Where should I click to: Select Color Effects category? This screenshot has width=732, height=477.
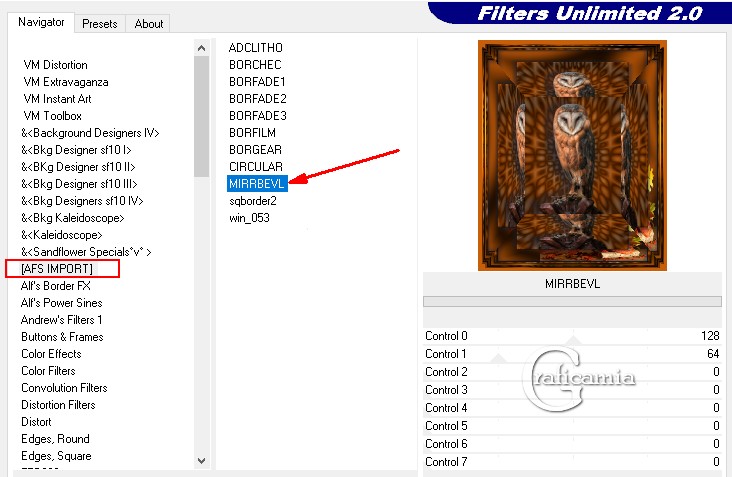[51, 354]
